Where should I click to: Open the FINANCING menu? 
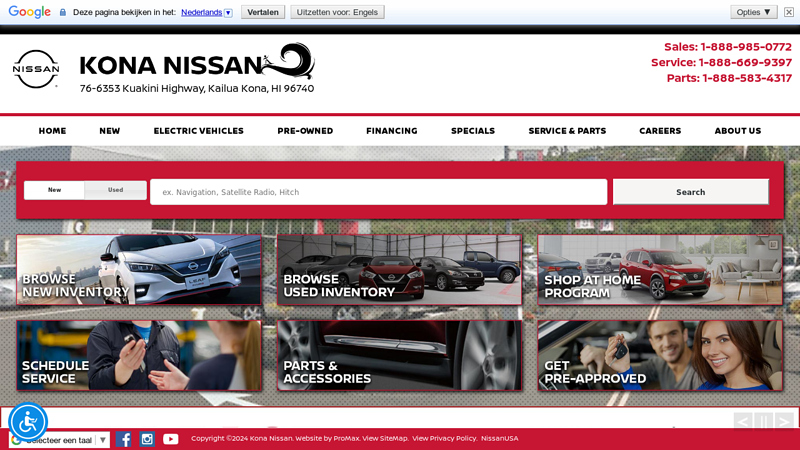[392, 131]
